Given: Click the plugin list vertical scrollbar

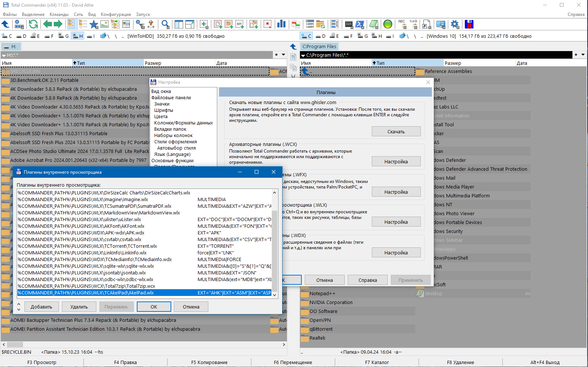Looking at the screenshot, I should click(x=274, y=243).
